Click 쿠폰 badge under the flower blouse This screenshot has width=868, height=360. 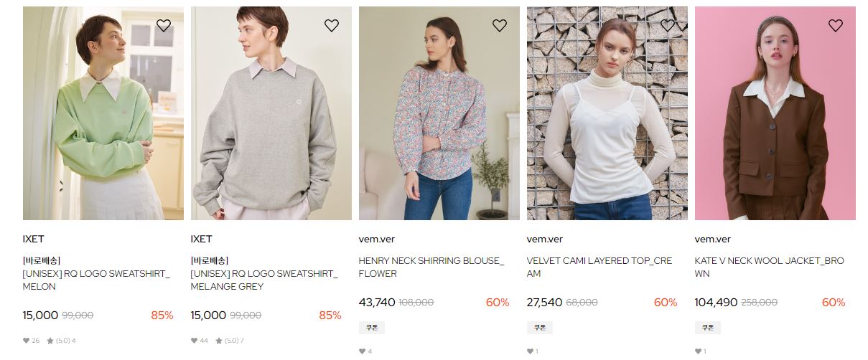(x=372, y=328)
